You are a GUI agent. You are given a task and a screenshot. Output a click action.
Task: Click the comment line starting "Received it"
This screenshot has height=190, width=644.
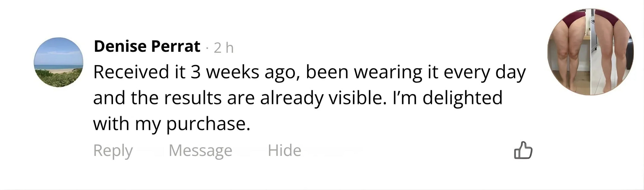(309, 72)
